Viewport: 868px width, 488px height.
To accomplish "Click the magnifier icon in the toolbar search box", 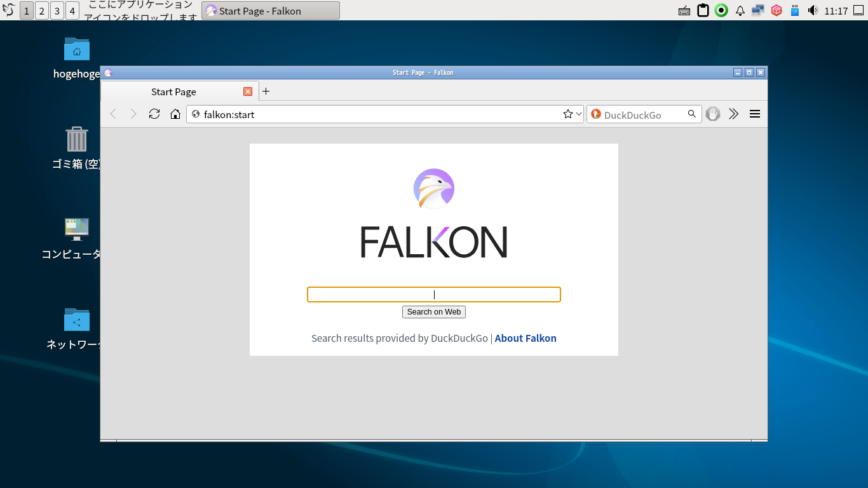I will pyautogui.click(x=692, y=114).
